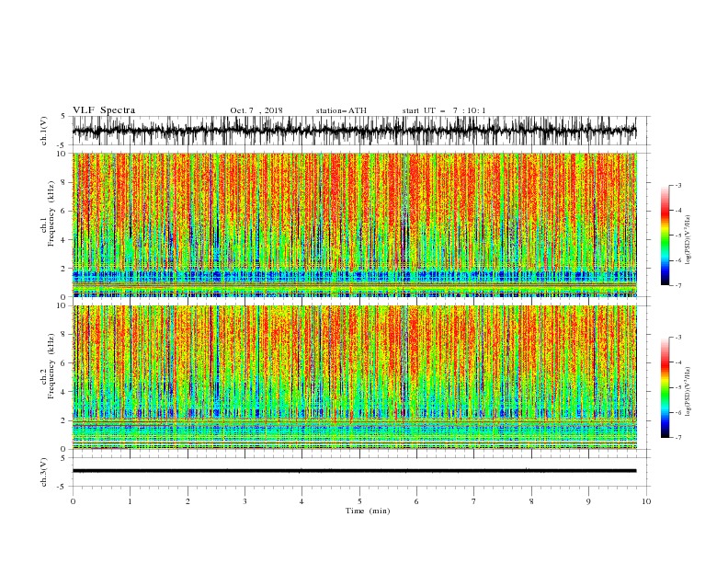Click the time axis tick label "8"
728x563 pixels.
[531, 501]
